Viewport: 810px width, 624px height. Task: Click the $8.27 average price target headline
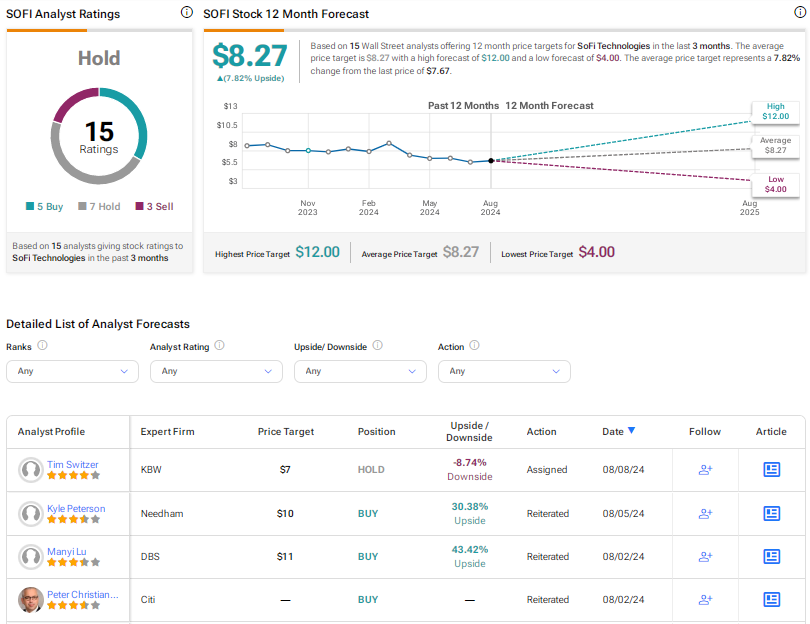250,56
